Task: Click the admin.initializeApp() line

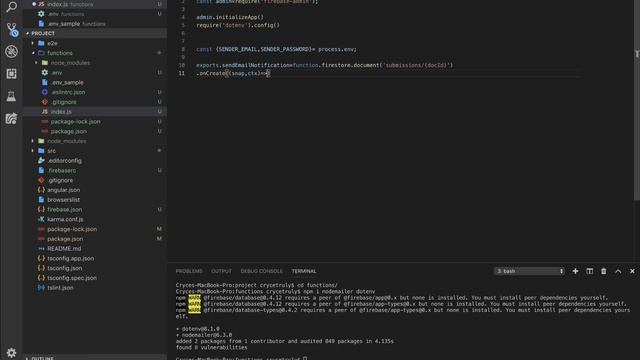Action: click(230, 17)
